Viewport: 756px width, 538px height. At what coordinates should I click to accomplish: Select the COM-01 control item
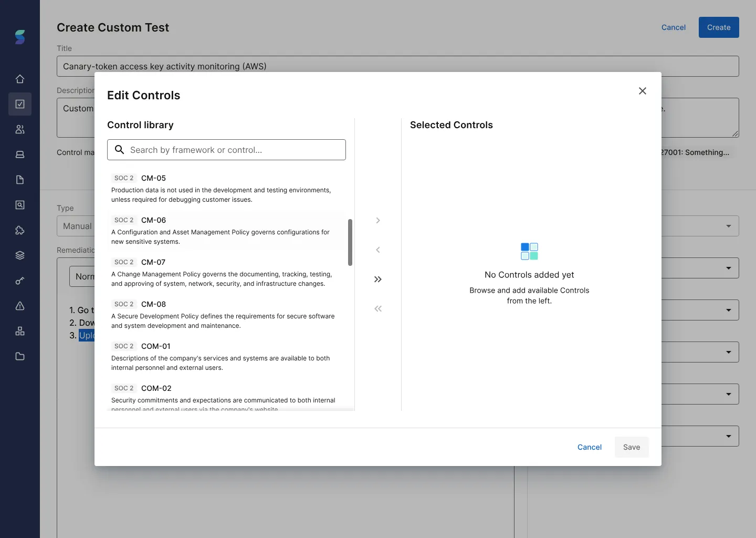[226, 356]
